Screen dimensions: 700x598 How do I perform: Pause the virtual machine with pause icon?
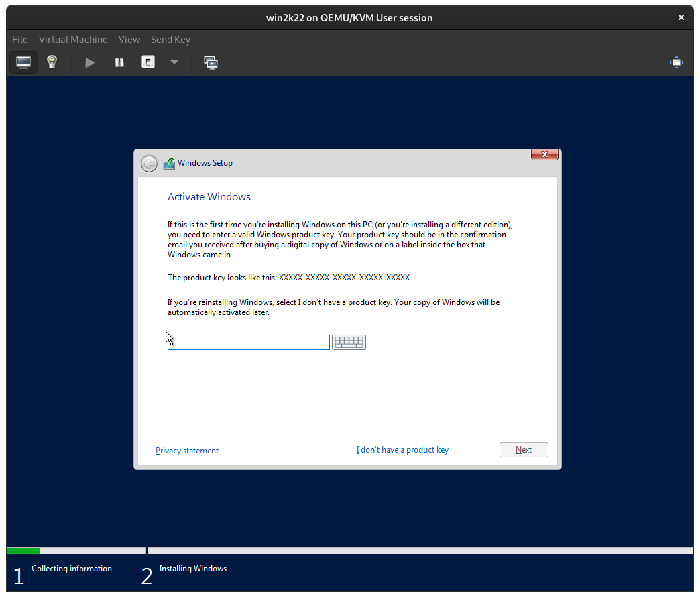click(x=119, y=62)
